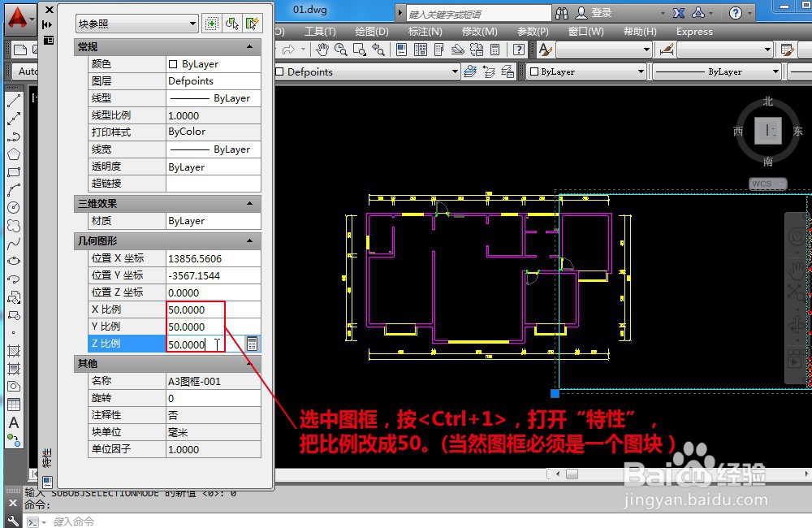Click the Zoom Previous icon
The height and width of the screenshot is (528, 812).
click(378, 50)
